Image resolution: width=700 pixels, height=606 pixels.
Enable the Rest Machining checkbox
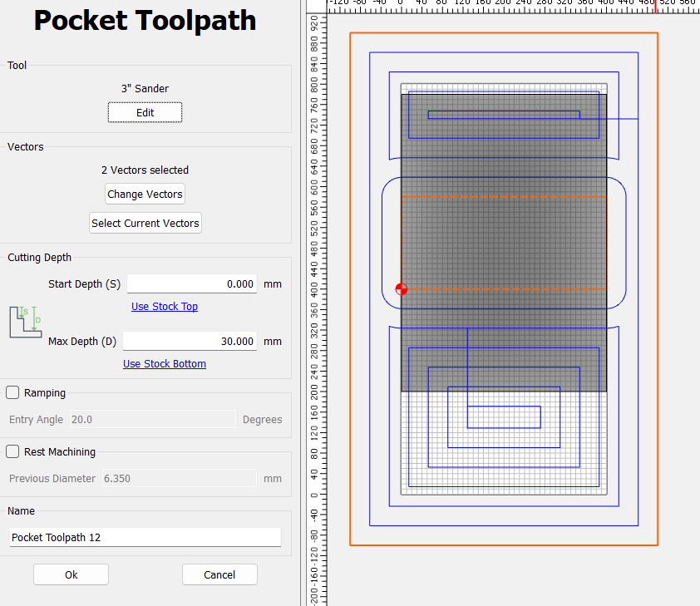coord(13,451)
